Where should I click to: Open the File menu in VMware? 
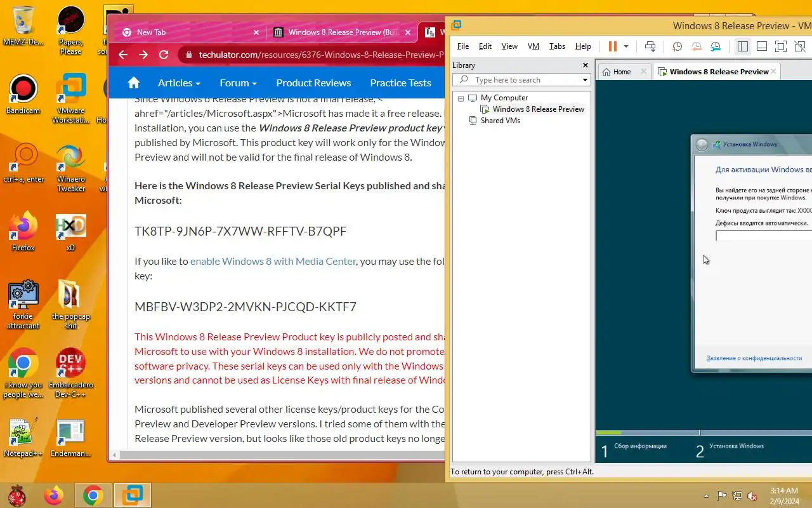click(x=463, y=46)
